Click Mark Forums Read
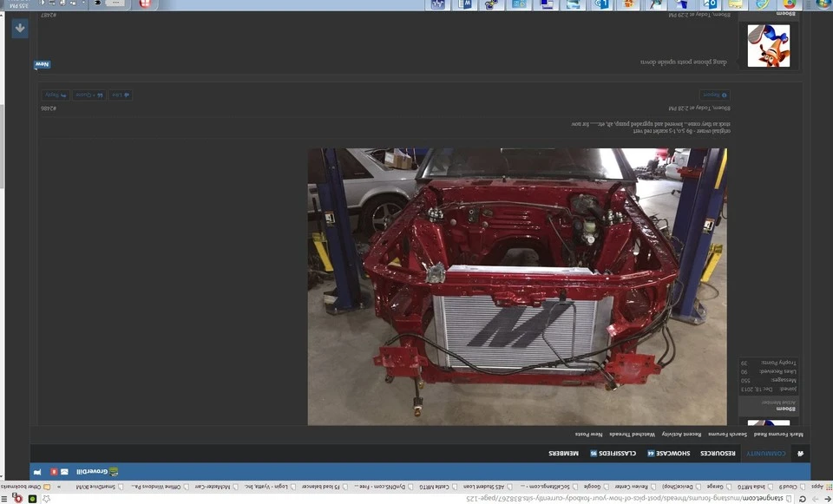Screen dimensions: 833x504 click(778, 435)
